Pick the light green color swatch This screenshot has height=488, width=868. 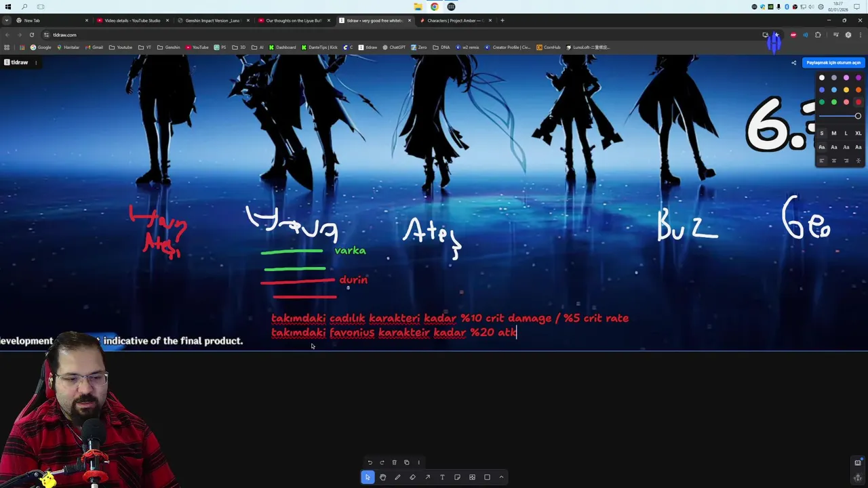pos(834,102)
